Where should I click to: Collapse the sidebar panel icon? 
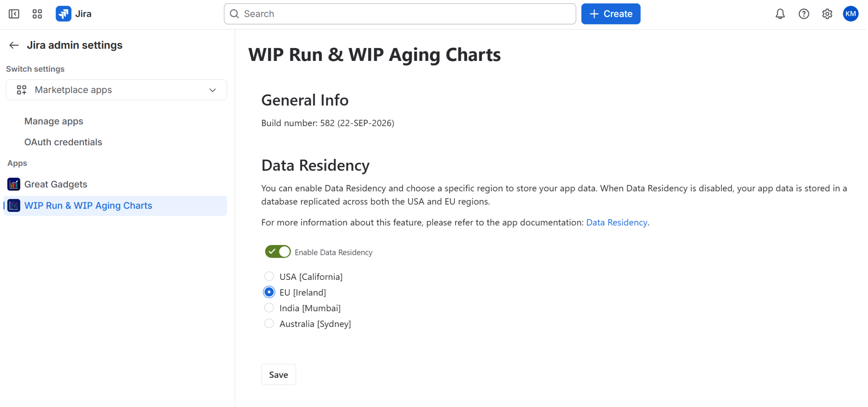(14, 14)
